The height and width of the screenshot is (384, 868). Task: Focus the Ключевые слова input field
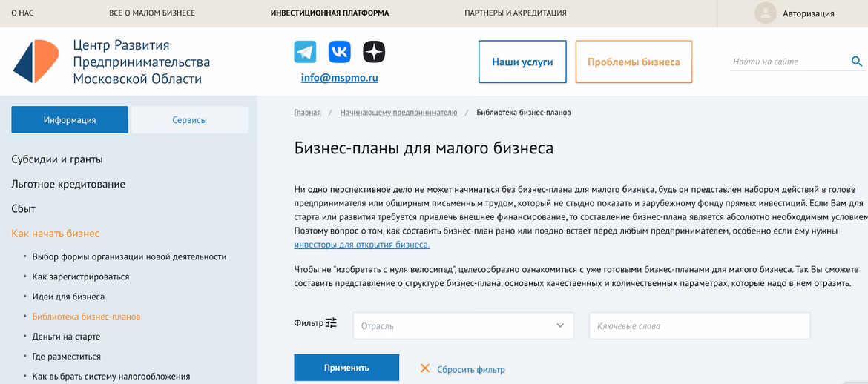699,326
